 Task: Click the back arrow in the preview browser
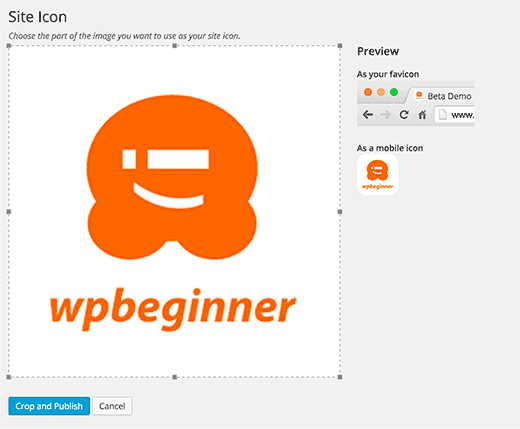point(368,115)
